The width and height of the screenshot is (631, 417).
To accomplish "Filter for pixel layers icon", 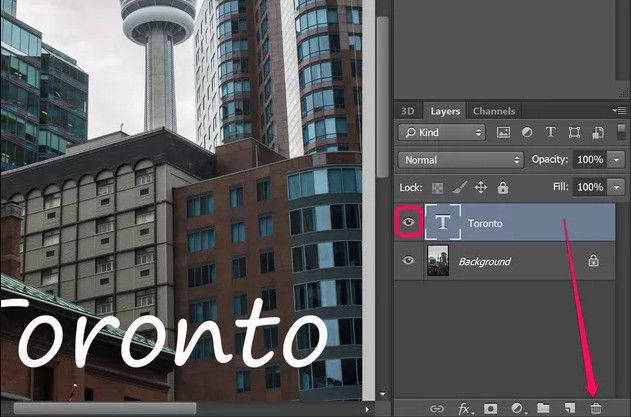I will 503,132.
